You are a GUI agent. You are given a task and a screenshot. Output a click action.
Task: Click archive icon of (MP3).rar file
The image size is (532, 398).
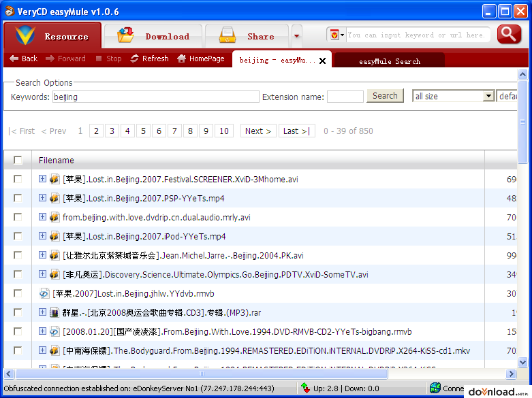54,312
